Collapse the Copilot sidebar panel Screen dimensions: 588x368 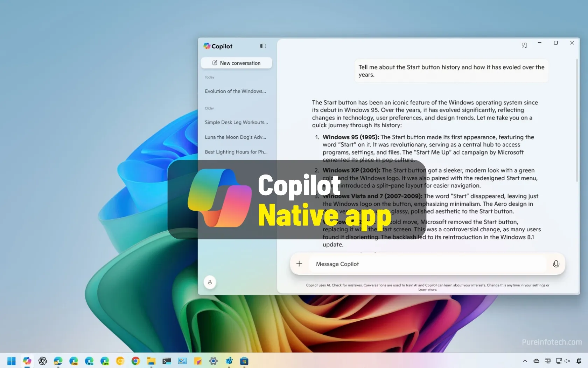click(x=263, y=46)
